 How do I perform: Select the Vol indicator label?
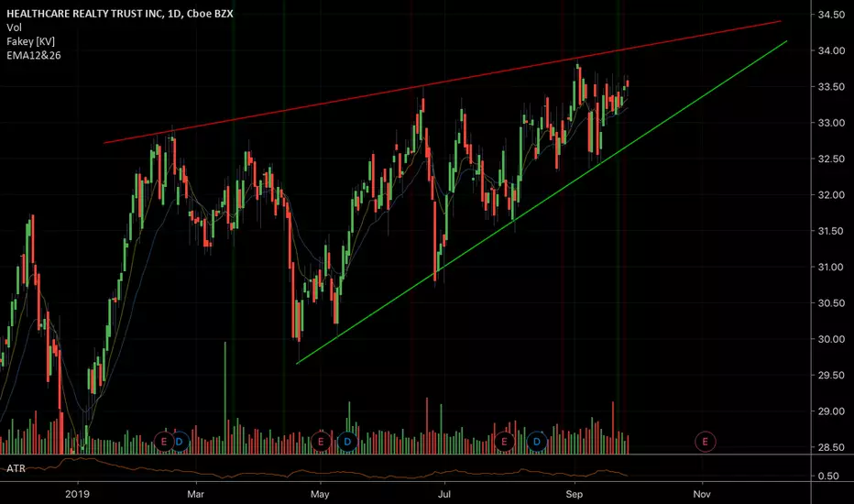[14, 27]
